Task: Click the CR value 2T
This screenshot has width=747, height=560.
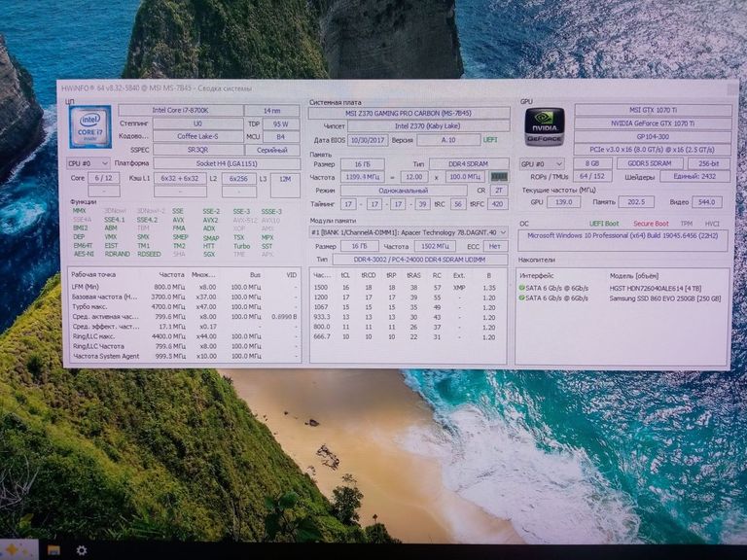Action: [x=499, y=191]
